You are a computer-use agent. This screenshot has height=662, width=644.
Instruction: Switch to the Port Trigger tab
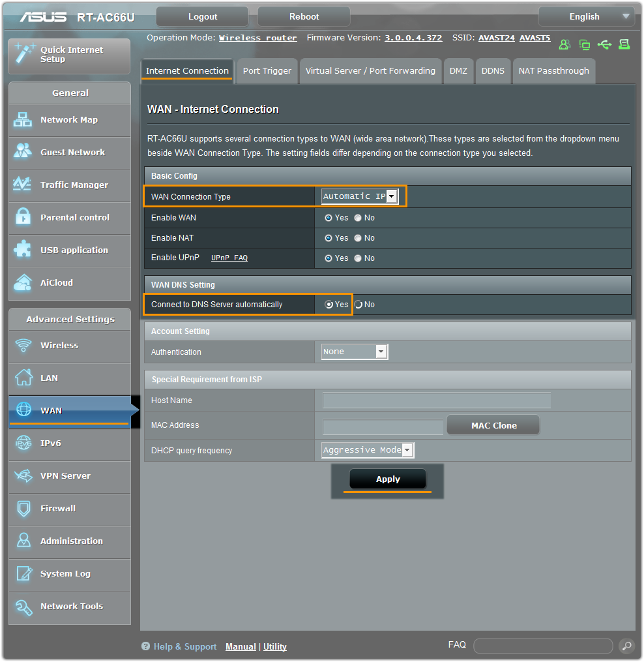pyautogui.click(x=267, y=71)
